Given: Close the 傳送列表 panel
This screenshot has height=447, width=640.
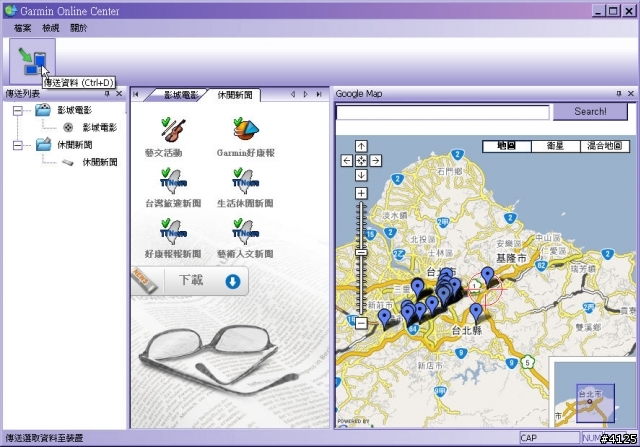Looking at the screenshot, I should (x=119, y=94).
